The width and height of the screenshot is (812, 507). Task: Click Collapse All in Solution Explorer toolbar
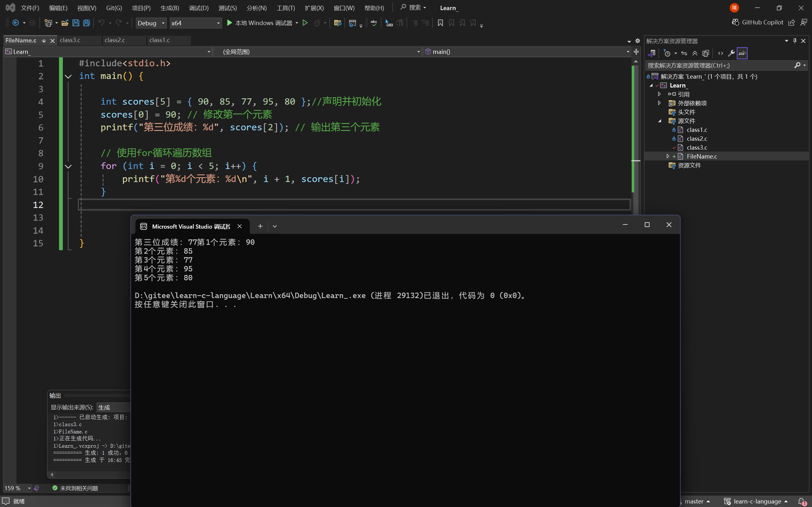[695, 53]
